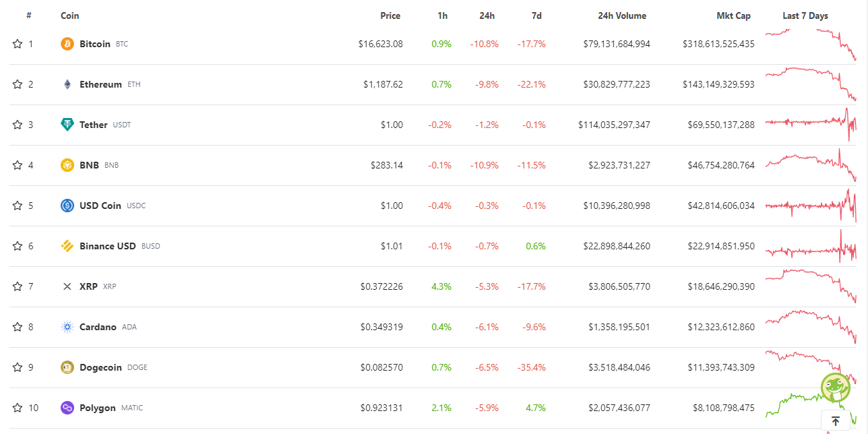Screen dimensions: 868x434
Task: Click Ethereum's price $1,187.62
Action: 383,84
